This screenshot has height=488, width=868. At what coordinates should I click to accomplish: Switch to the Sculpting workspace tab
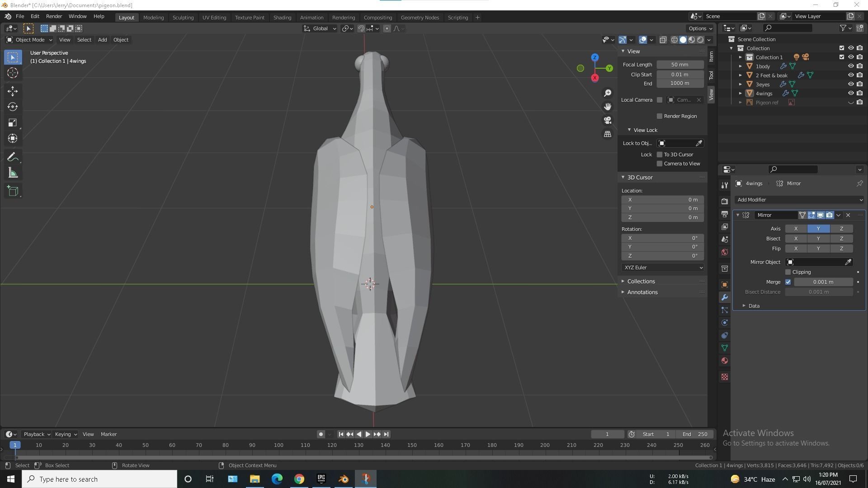tap(183, 18)
